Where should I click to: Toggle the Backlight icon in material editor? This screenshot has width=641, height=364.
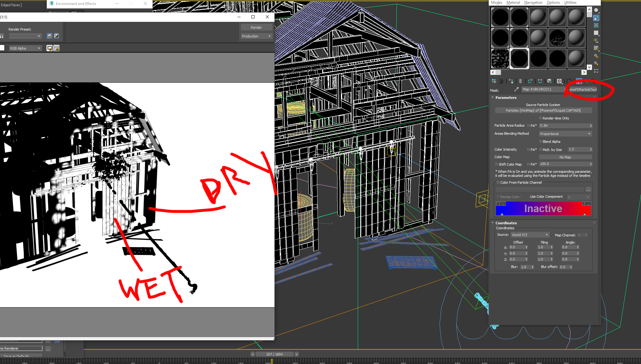[x=596, y=18]
